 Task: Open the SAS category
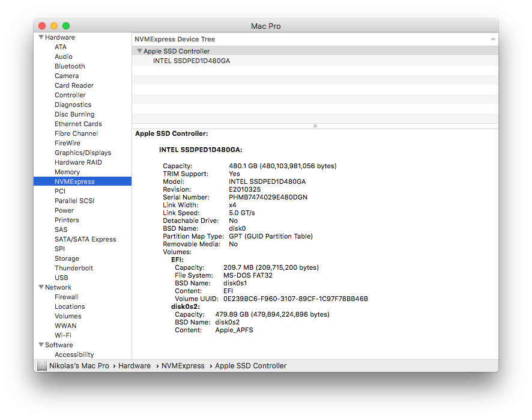(61, 230)
